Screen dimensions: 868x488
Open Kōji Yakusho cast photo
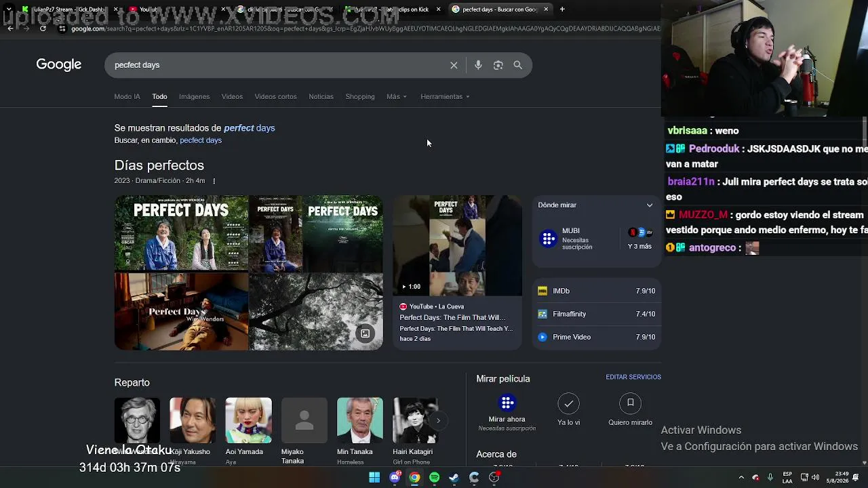(193, 421)
